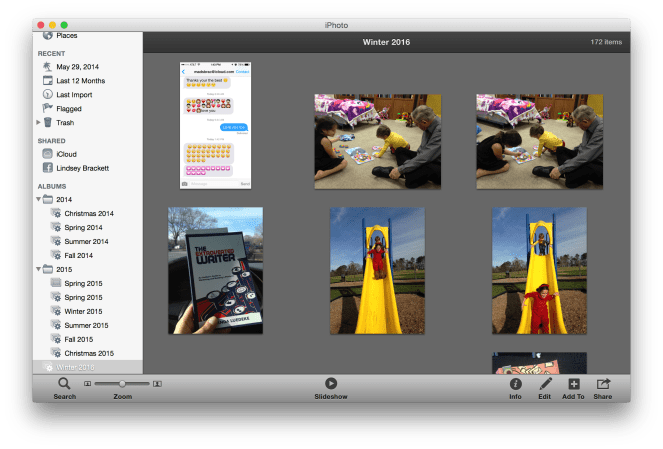Image resolution: width=663 pixels, height=449 pixels.
Task: Open the May 29, 2014 event
Action: pos(78,66)
